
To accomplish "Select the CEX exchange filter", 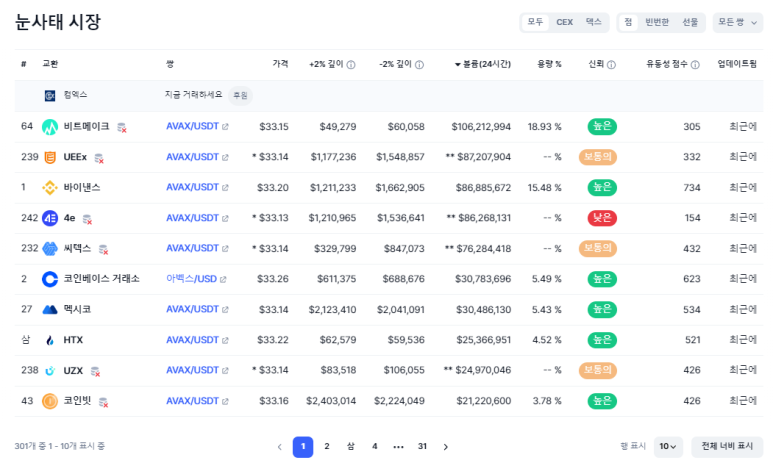I will click(564, 22).
